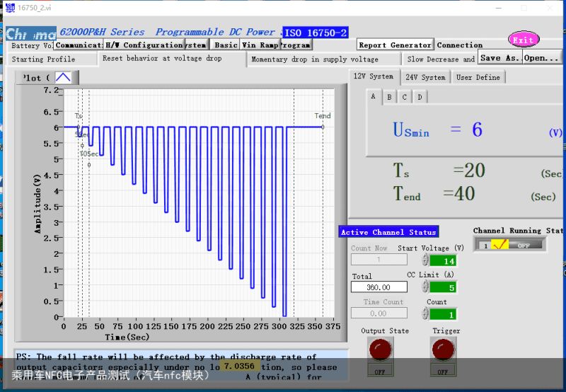Viewport: 566px width, 392px height.
Task: Toggle the Channel Running Status OFF switch
Action: [526, 246]
